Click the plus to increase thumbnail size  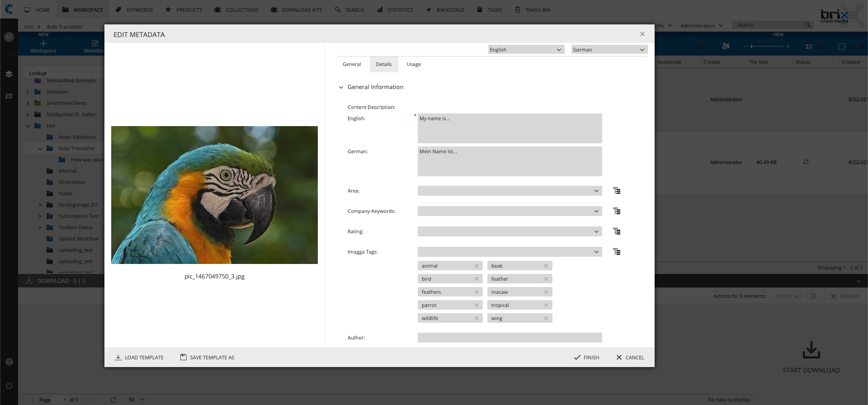788,46
